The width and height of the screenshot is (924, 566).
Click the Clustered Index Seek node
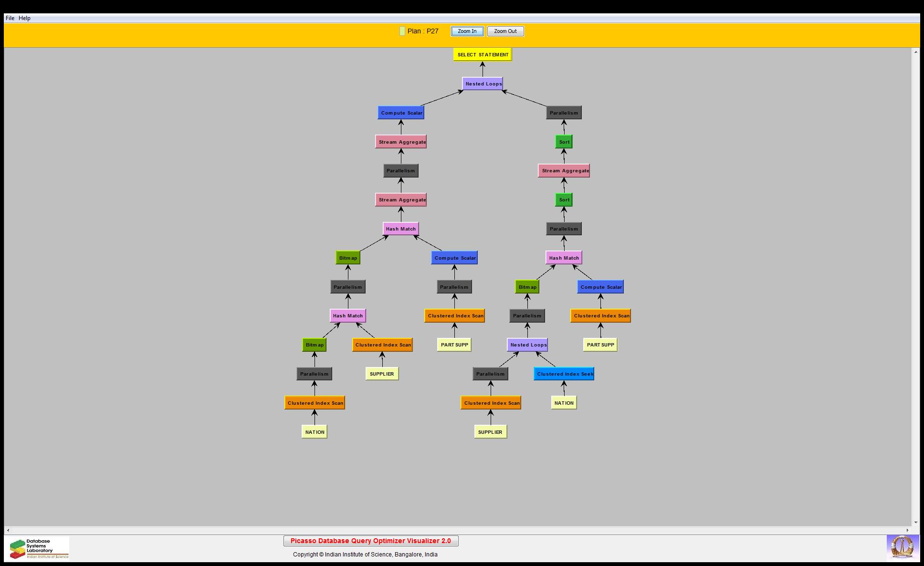tap(564, 374)
